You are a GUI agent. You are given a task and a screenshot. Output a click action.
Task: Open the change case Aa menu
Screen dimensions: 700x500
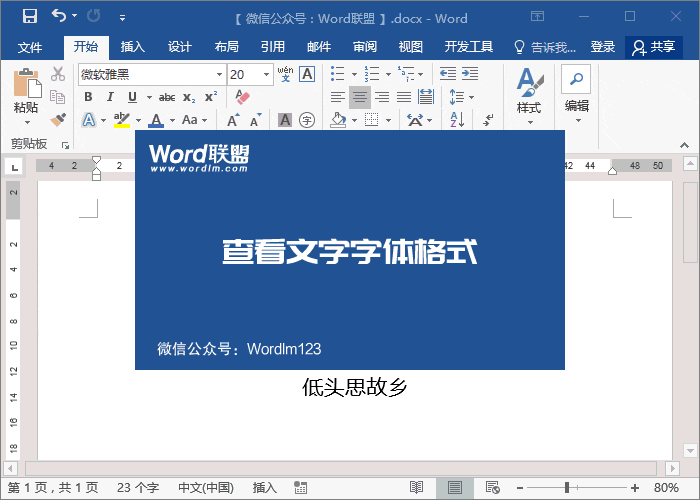click(x=194, y=120)
